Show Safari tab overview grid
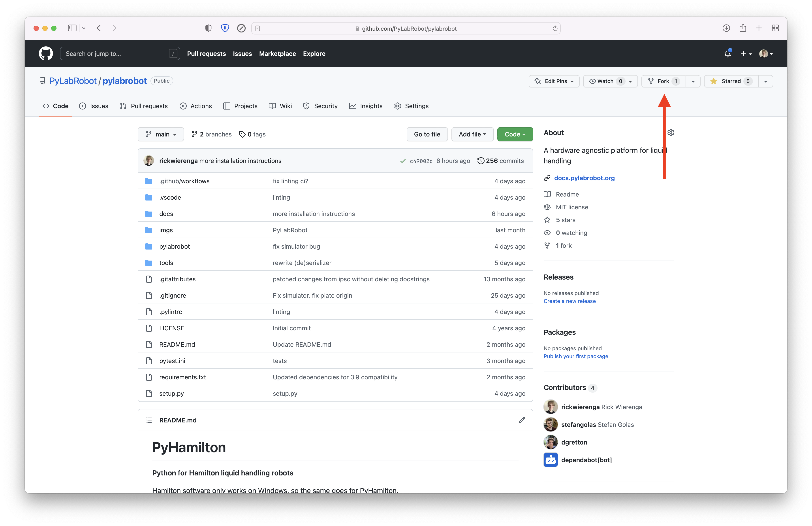812x526 pixels. pyautogui.click(x=775, y=28)
